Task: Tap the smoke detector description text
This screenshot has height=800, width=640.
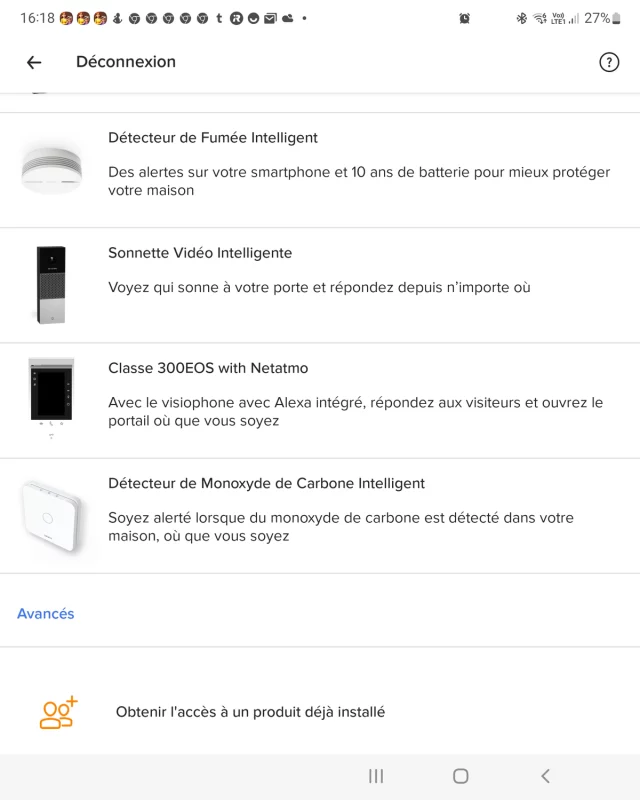Action: click(x=359, y=181)
